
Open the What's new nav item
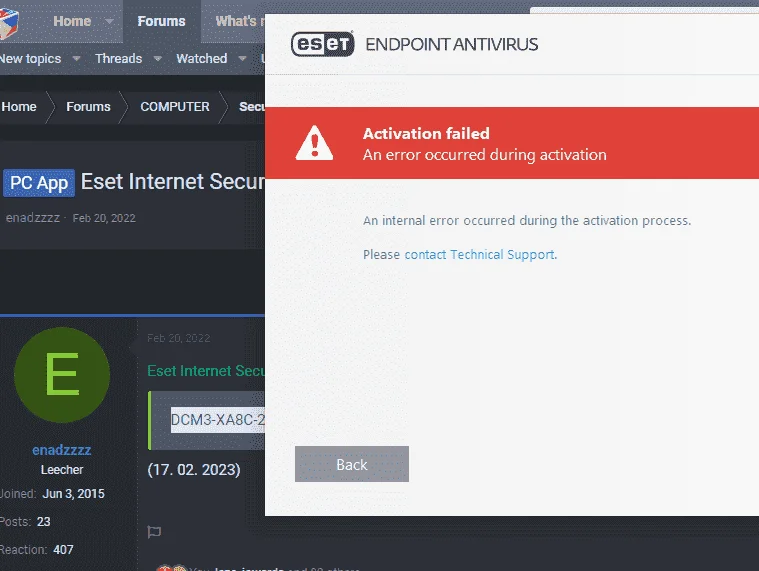click(x=240, y=21)
